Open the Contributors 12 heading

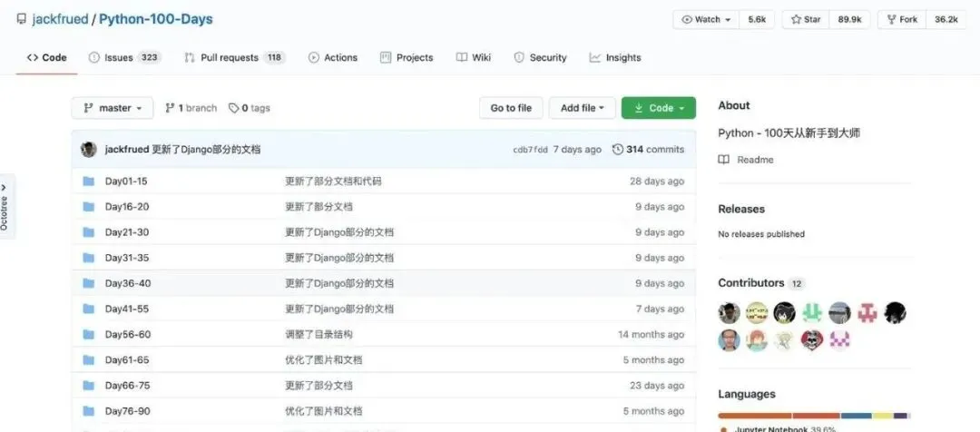pos(760,283)
